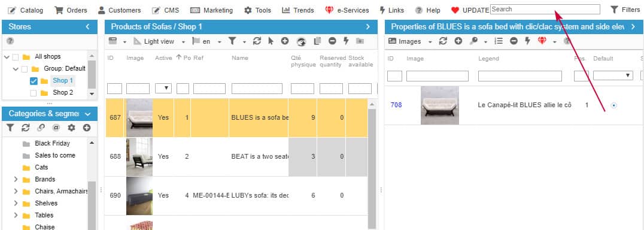This screenshot has width=644, height=230.
Task: Refresh the Sofas products grid
Action: pyautogui.click(x=257, y=41)
